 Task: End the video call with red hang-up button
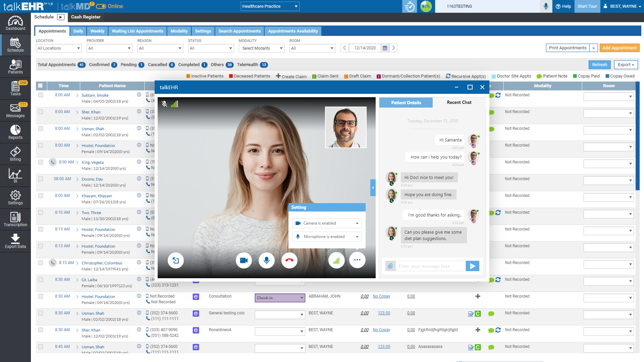pos(289,260)
